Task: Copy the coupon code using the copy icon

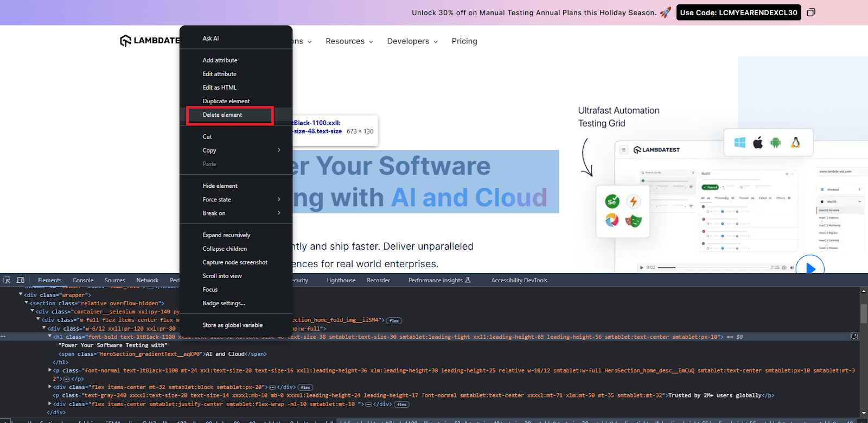Action: pos(811,12)
